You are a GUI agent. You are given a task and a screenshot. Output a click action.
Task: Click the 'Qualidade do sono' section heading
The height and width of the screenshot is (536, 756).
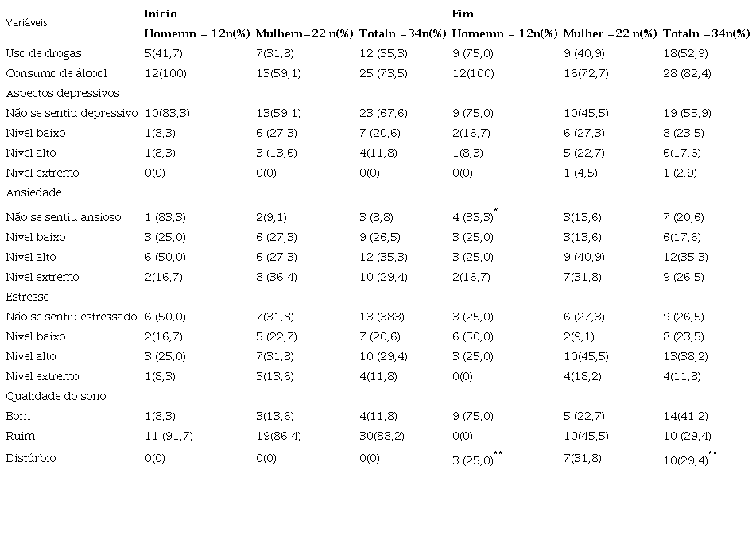(x=56, y=396)
